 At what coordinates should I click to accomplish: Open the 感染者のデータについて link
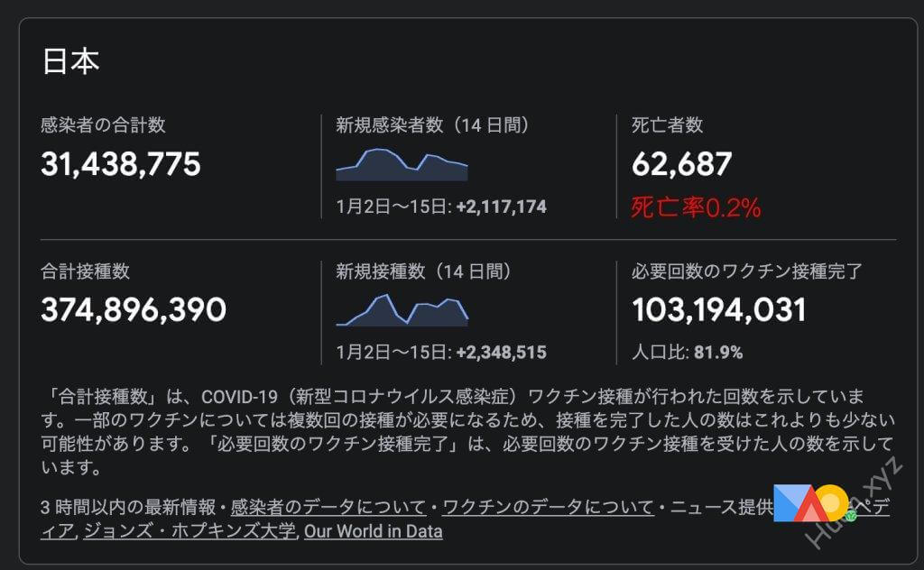pos(328,506)
